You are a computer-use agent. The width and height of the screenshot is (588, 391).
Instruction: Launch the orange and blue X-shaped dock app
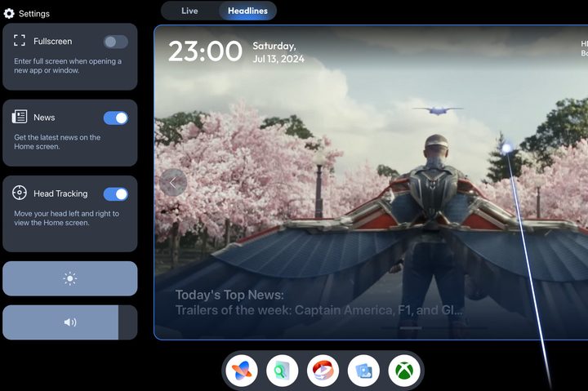pos(242,371)
